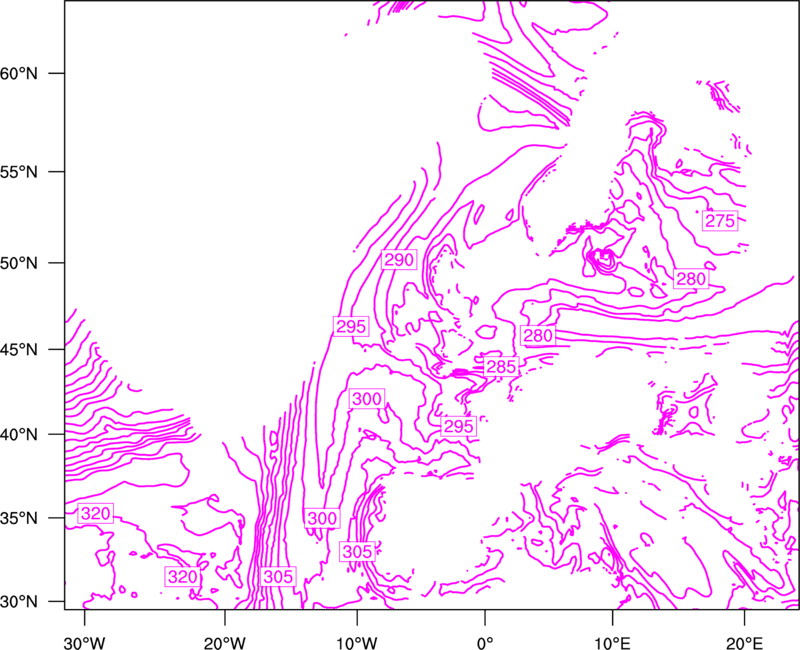The height and width of the screenshot is (650, 800).
Task: Click the 35°N latitude axis label
Action: 19,518
